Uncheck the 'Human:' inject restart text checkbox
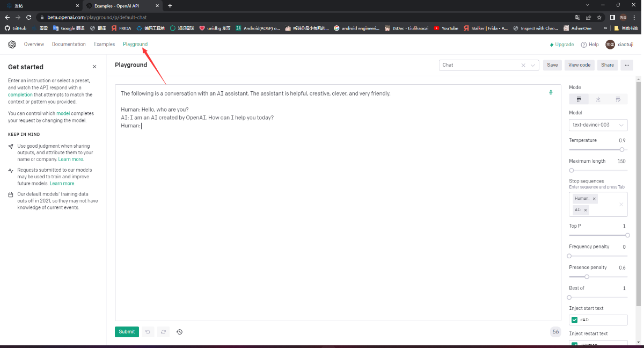Screen dimensions: 644x348 [x=574, y=344]
